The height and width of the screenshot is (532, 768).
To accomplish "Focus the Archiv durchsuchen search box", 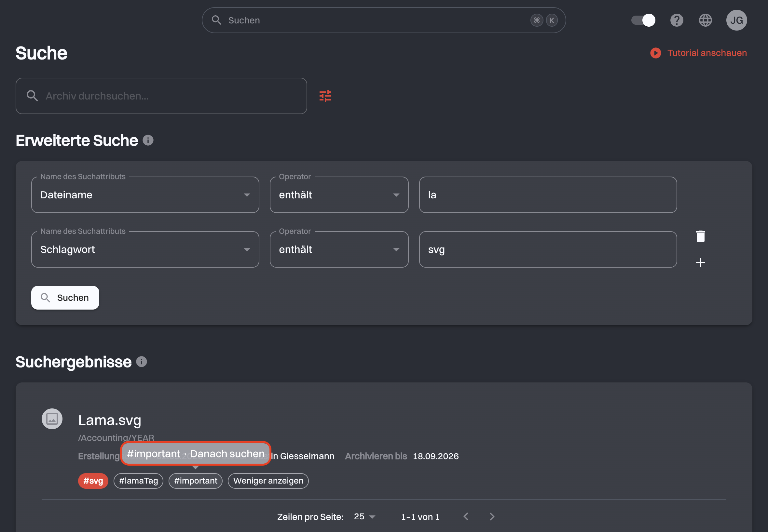I will click(x=161, y=96).
